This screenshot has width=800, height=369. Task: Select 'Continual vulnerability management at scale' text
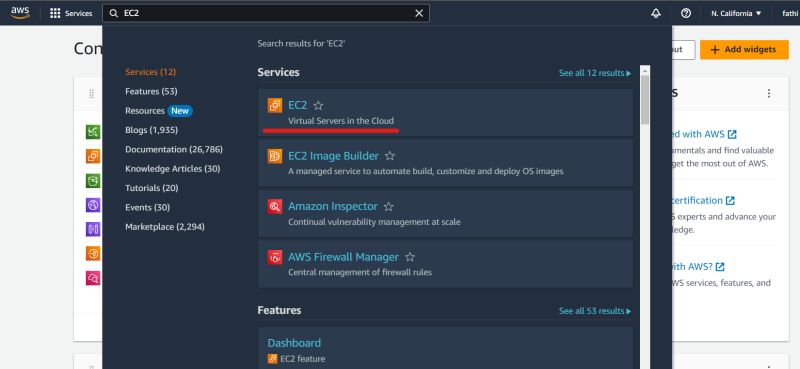(374, 222)
